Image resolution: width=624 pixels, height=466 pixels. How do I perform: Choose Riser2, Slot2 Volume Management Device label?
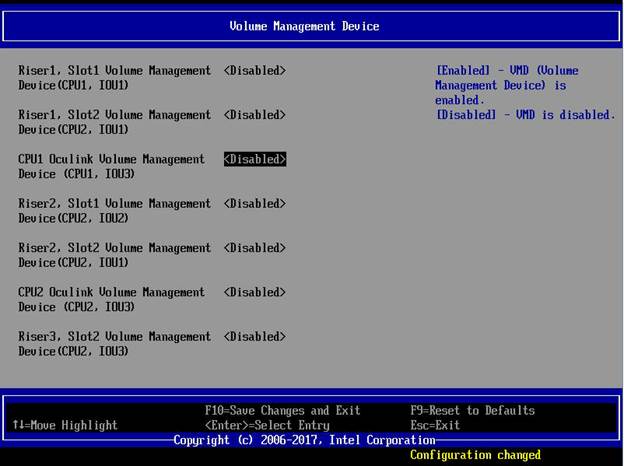pos(114,255)
